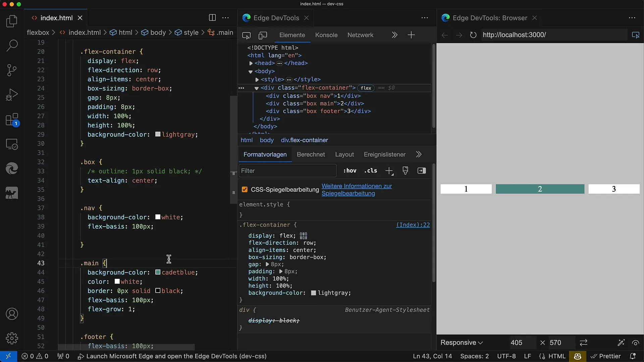The width and height of the screenshot is (644, 362).
Task: Toggle the screencast inspect icon next to URL
Action: pyautogui.click(x=636, y=35)
